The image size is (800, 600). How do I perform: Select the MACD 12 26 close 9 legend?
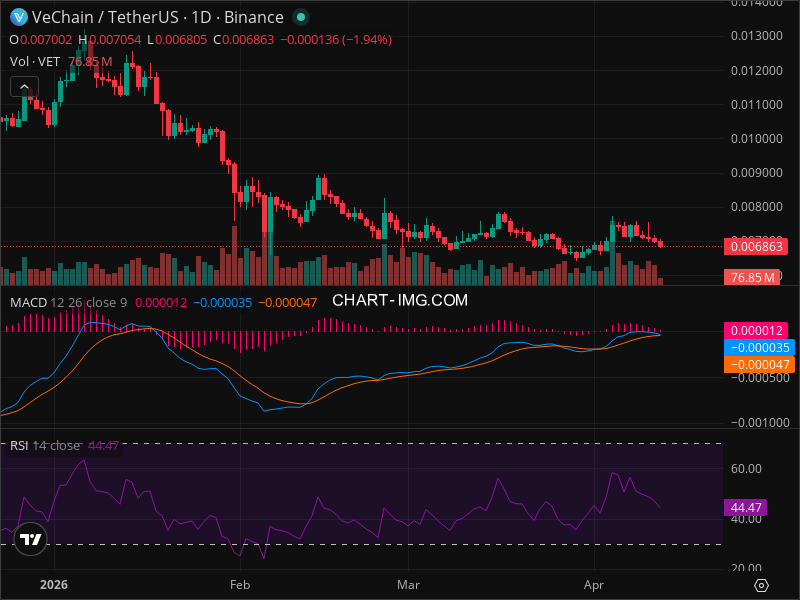[68, 303]
